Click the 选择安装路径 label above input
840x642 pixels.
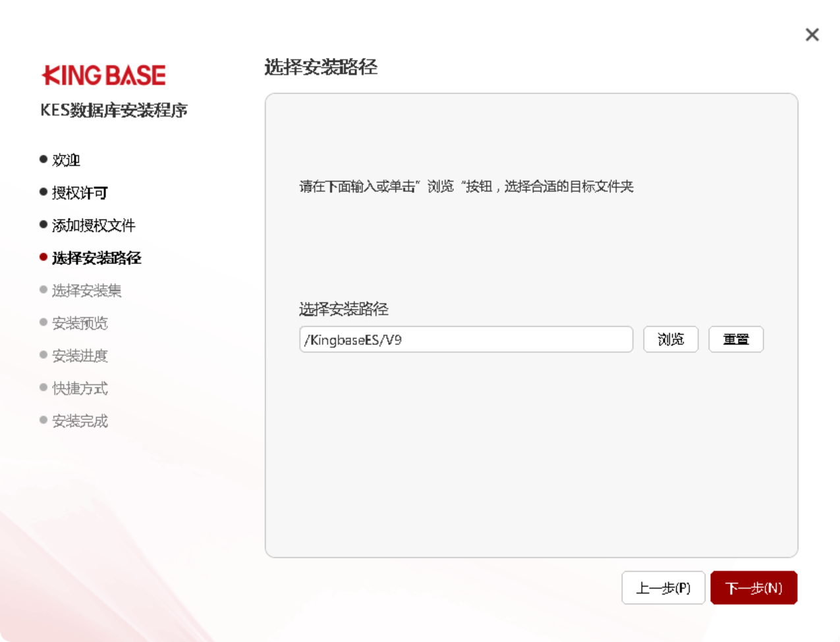pos(343,309)
